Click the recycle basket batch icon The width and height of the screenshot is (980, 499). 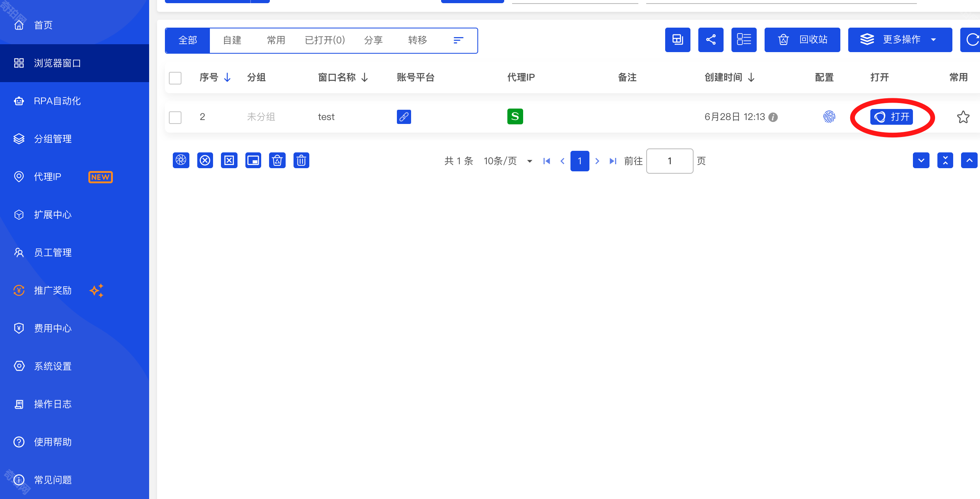pos(277,160)
